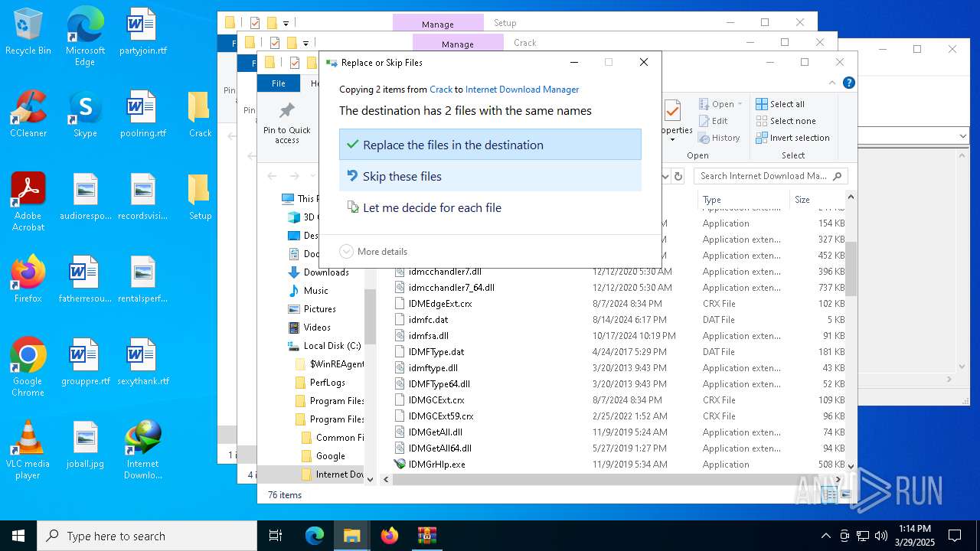980x551 pixels.
Task: Select Local Disk (C:) in navigation pane
Action: coord(332,346)
